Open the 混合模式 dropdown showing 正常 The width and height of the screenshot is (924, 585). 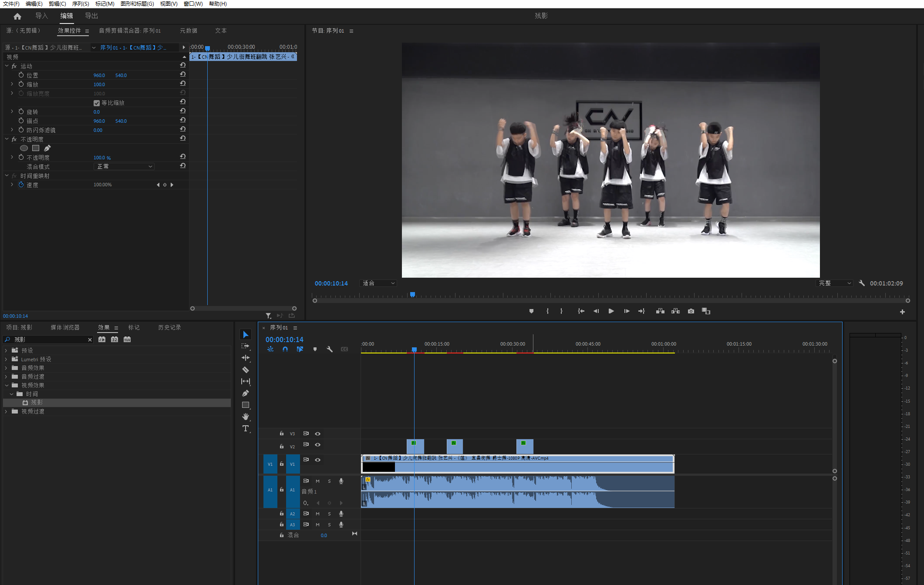124,167
